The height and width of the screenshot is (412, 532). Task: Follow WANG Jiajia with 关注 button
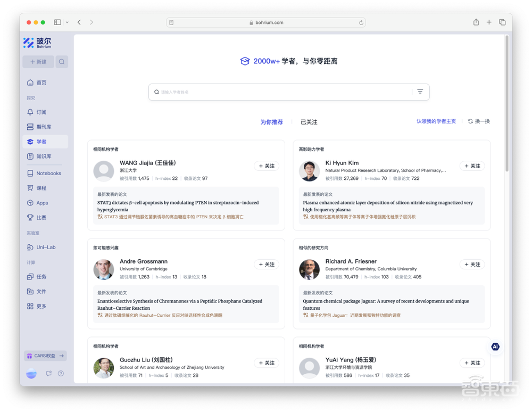(x=267, y=166)
